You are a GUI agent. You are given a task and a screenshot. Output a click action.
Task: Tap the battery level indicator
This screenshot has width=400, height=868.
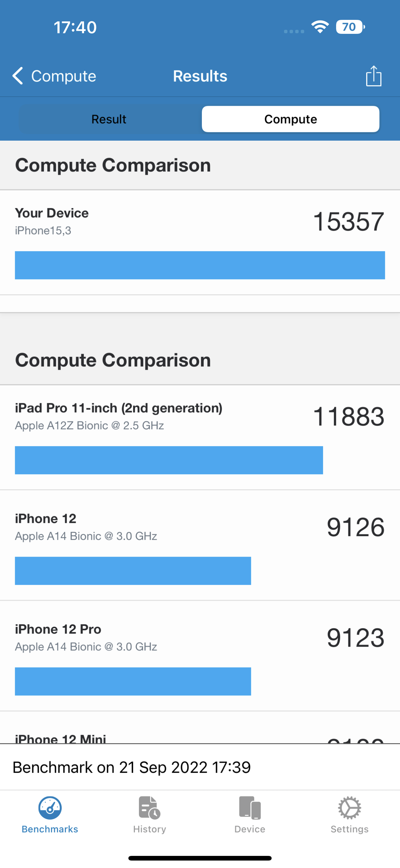pos(350,27)
